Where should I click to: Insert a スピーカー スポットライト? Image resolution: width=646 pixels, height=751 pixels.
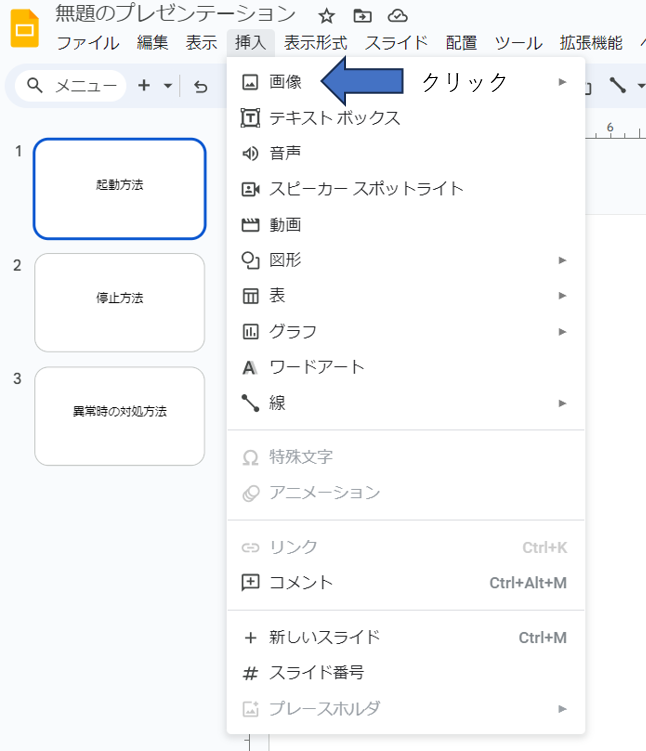(366, 189)
